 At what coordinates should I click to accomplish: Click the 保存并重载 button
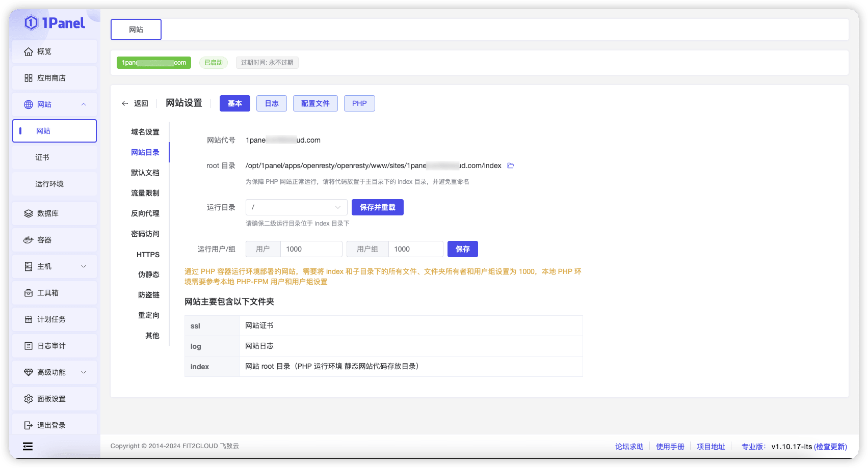[377, 207]
